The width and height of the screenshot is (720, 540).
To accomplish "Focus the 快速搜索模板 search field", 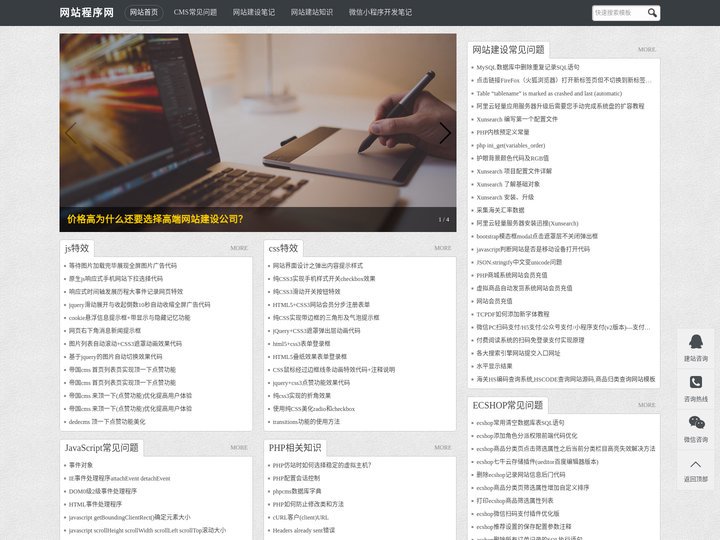I will (619, 12).
